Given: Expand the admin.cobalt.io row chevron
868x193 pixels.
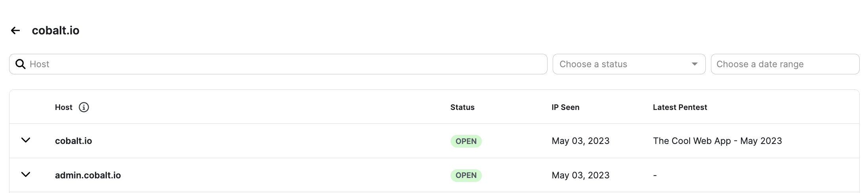Looking at the screenshot, I should click(x=26, y=175).
